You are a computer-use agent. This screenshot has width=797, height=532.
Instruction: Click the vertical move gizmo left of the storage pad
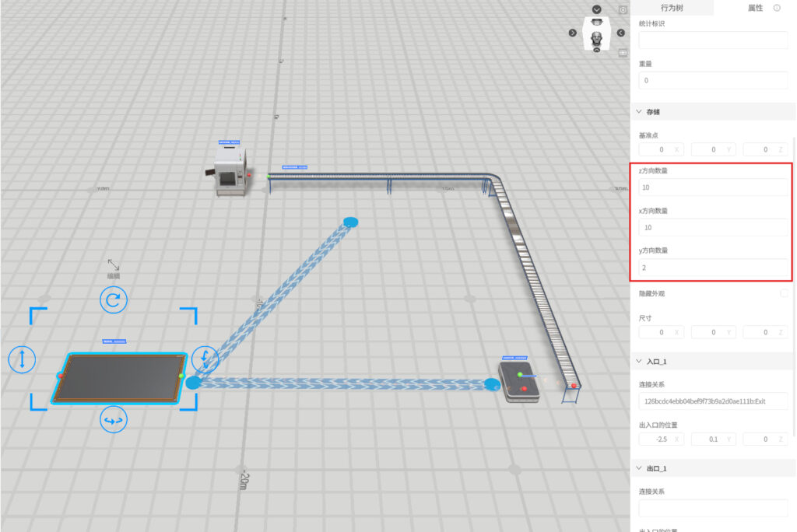point(22,359)
